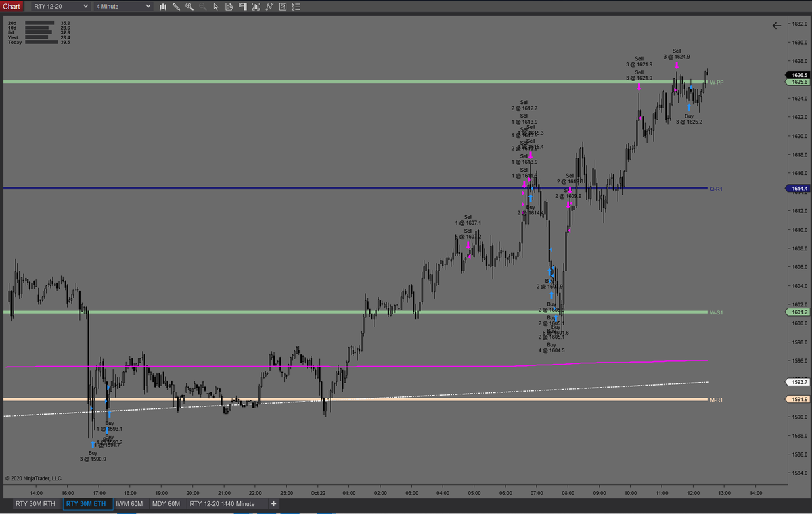Screen dimensions: 812x514
Task: Open the chart properties grid icon
Action: click(x=284, y=7)
